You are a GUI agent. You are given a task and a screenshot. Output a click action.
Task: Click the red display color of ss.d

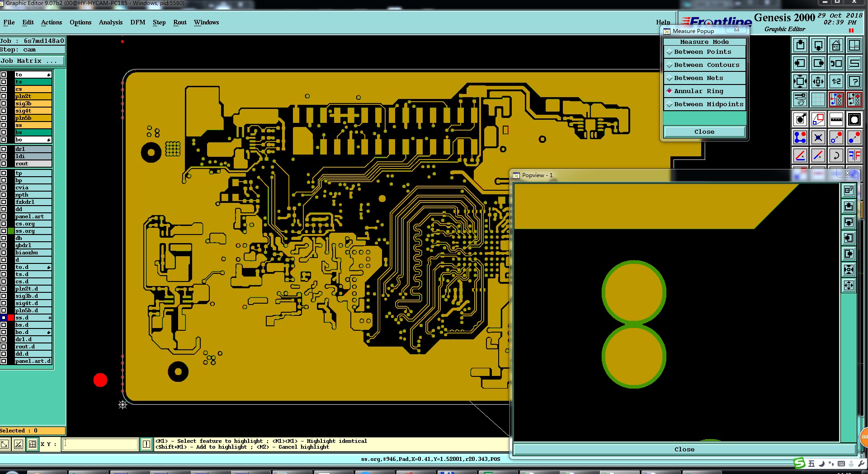[11, 318]
